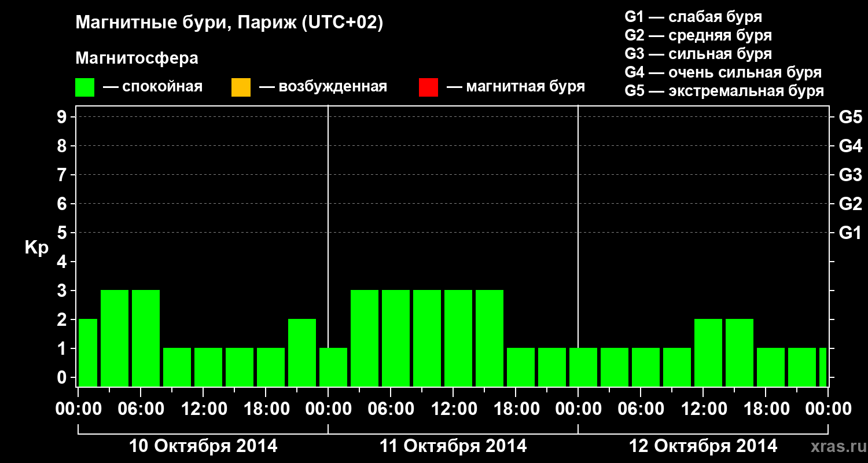Click the Kp 3 bar spanning 02:00–05:00 on 11 October

(365, 338)
